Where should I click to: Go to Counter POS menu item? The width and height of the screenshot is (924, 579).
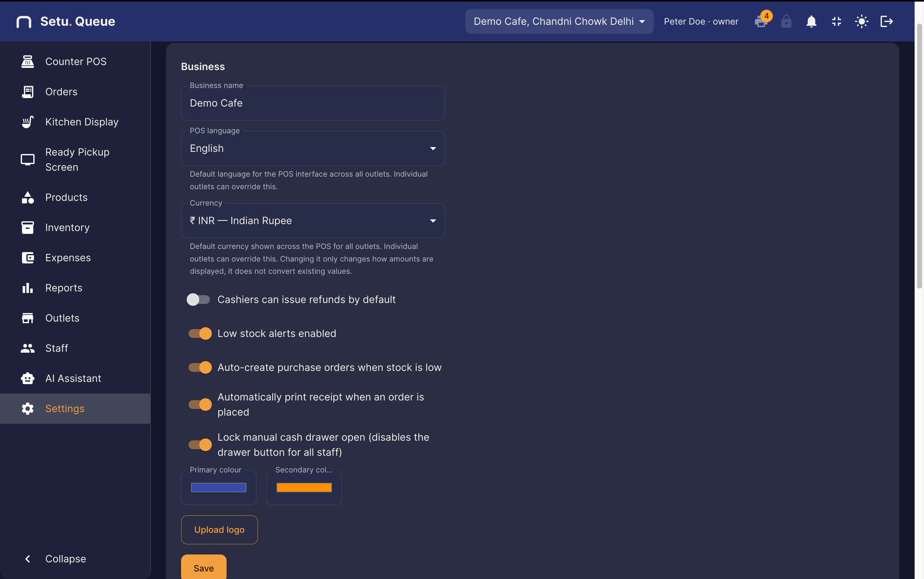point(75,62)
